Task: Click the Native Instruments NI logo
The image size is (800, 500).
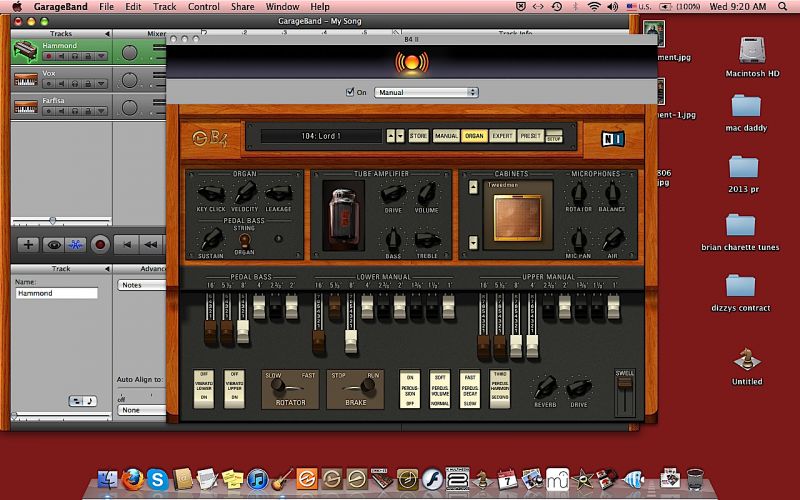Action: pyautogui.click(x=613, y=138)
